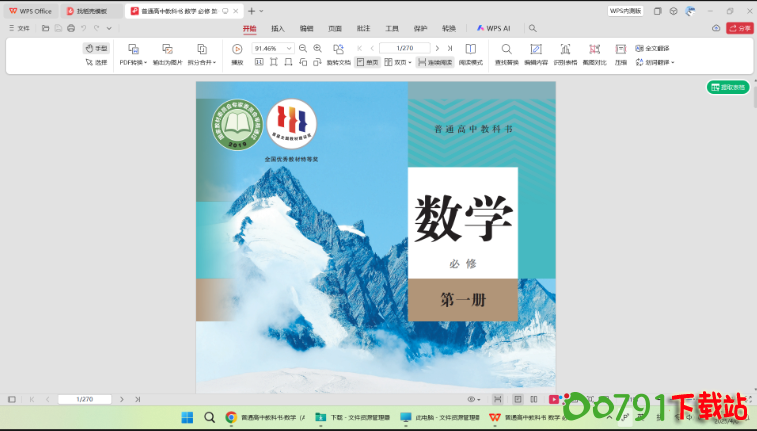Click the Play (播放) slideshow icon
This screenshot has width=757, height=431.
point(237,49)
